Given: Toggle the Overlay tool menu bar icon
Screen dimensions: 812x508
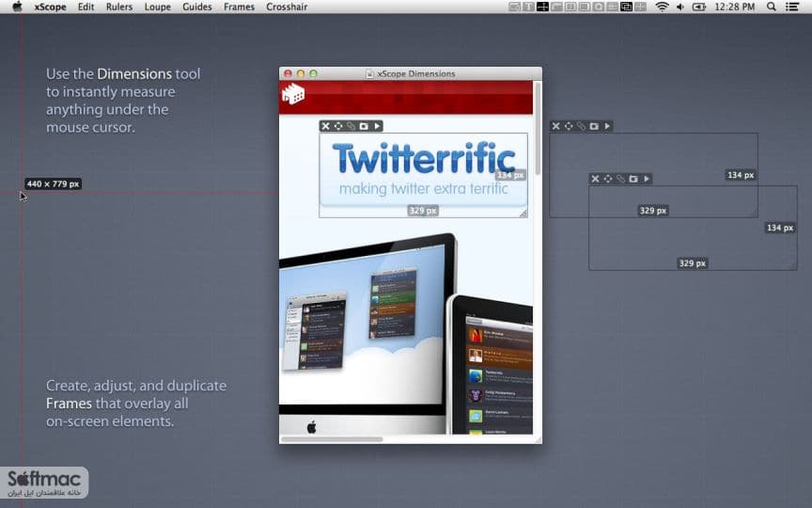Looking at the screenshot, I should (x=570, y=7).
